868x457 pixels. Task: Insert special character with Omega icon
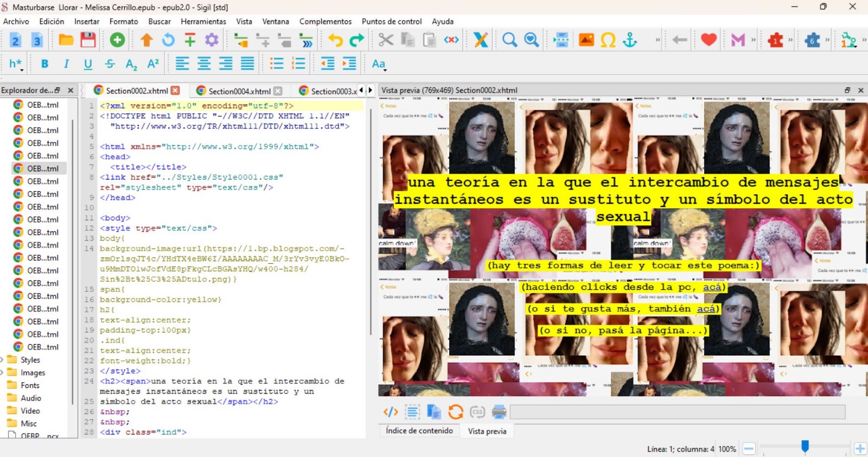click(x=608, y=40)
